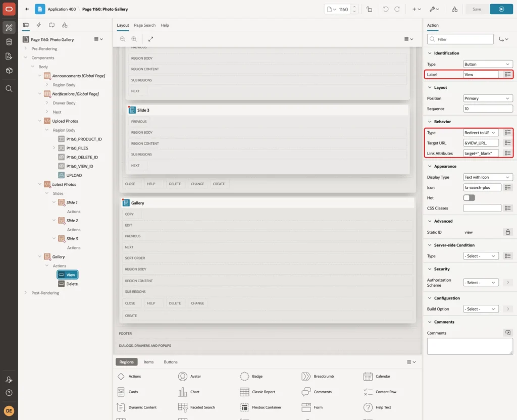Open the Gallery packaged apps icon
This screenshot has width=517, height=420.
[x=9, y=71]
